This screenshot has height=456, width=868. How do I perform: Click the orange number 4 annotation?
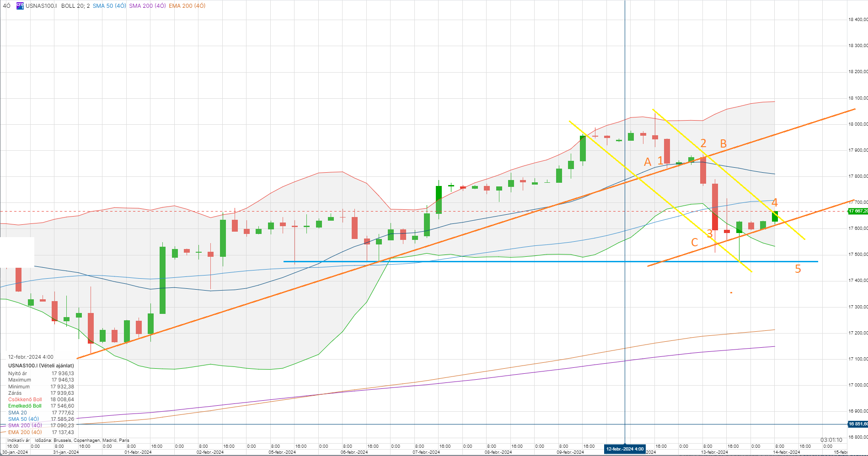[x=775, y=202]
